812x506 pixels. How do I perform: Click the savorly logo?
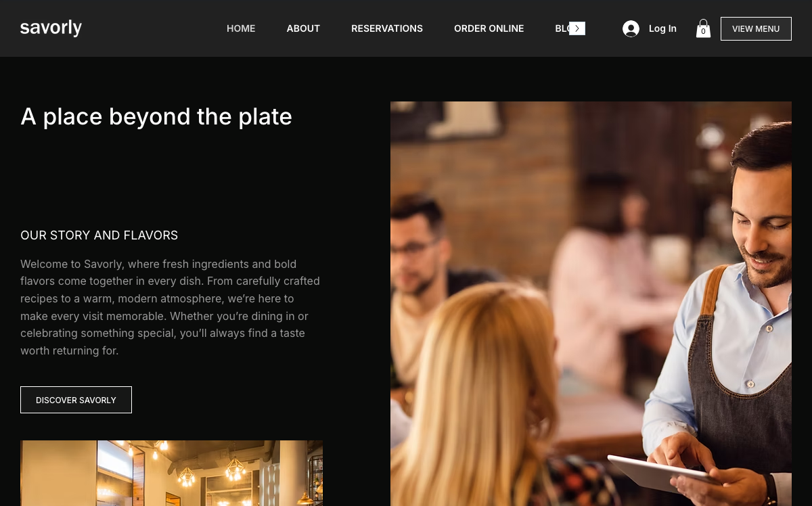[51, 28]
